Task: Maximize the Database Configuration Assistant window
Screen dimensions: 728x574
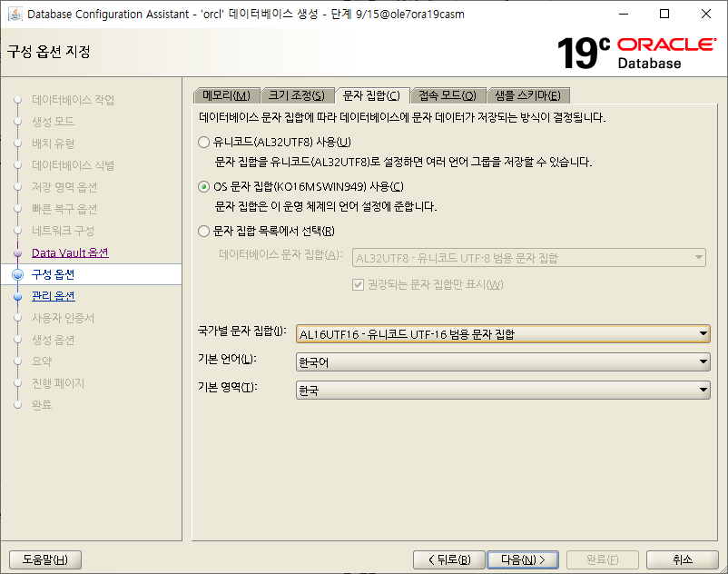Action: click(x=664, y=14)
